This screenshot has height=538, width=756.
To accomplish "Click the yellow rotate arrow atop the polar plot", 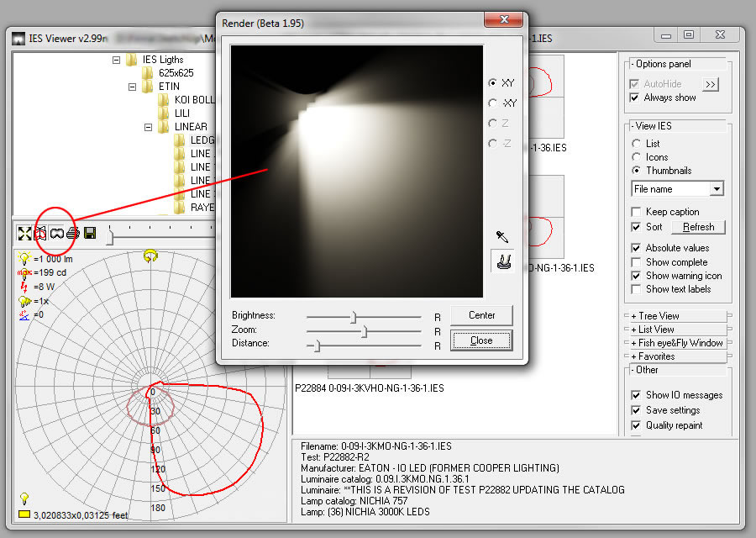I will coord(151,255).
